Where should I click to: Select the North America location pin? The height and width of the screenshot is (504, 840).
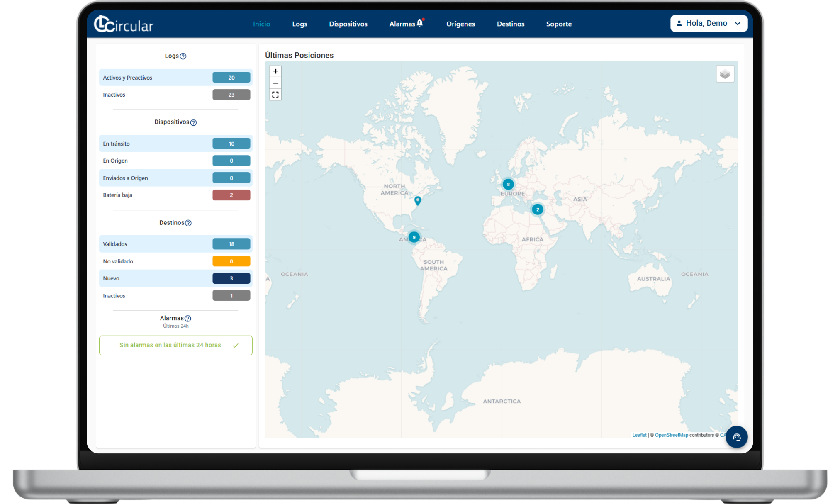coord(418,201)
